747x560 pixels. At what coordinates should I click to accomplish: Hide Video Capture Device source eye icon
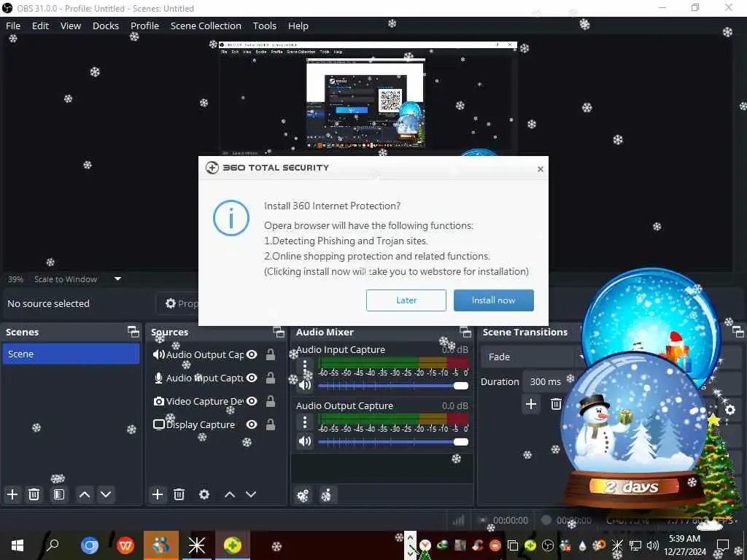(x=252, y=401)
